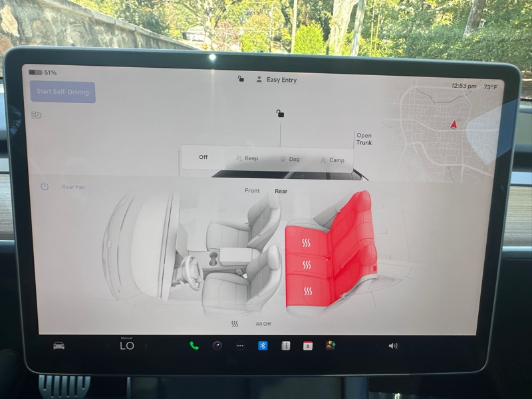The width and height of the screenshot is (532, 399).
Task: Open the green Phone app
Action: coord(194,346)
